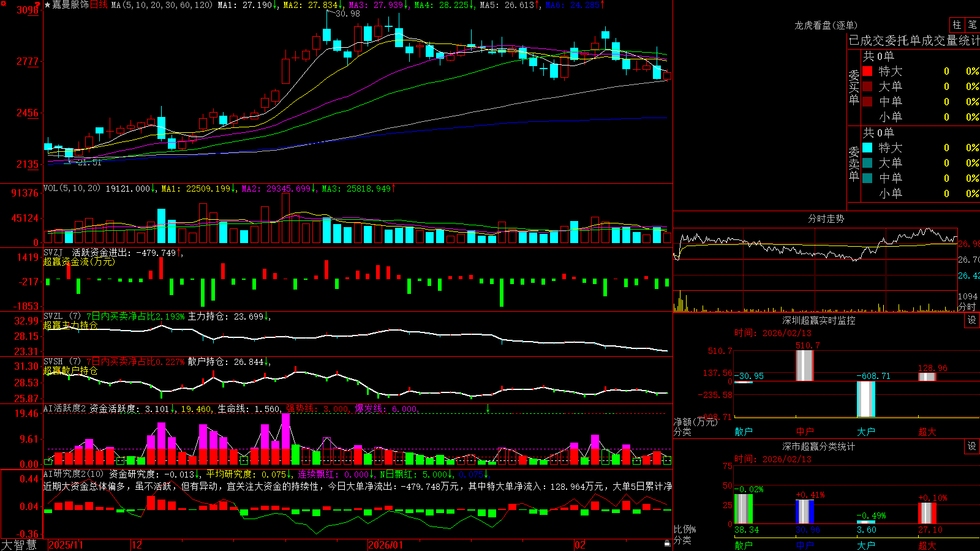Click the 21.51 low price annotation
The width and height of the screenshot is (980, 551).
coord(89,162)
